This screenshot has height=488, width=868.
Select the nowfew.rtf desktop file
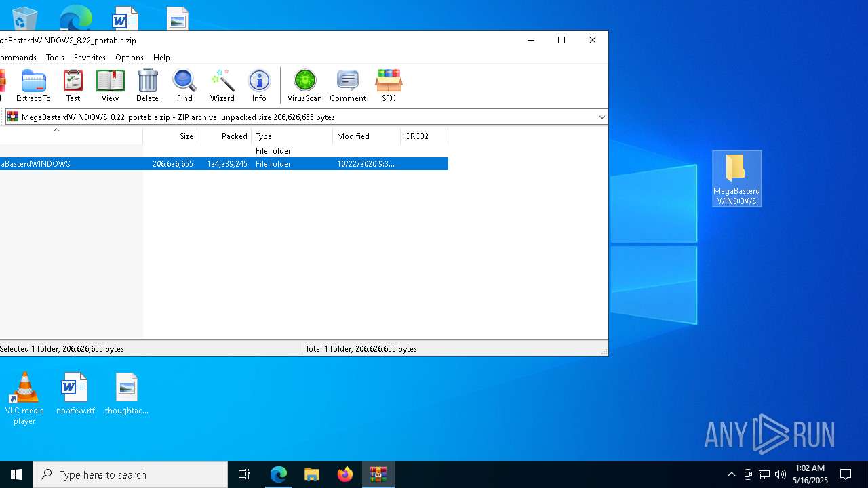(75, 394)
